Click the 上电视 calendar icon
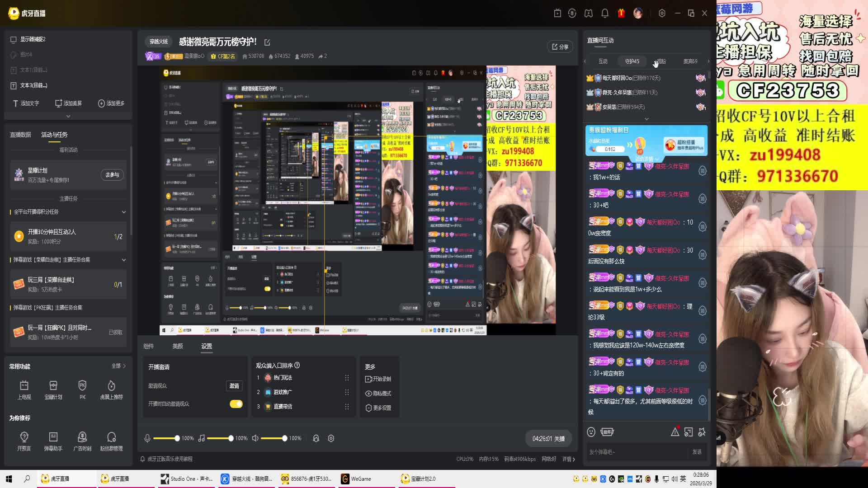The width and height of the screenshot is (868, 488). 24,385
